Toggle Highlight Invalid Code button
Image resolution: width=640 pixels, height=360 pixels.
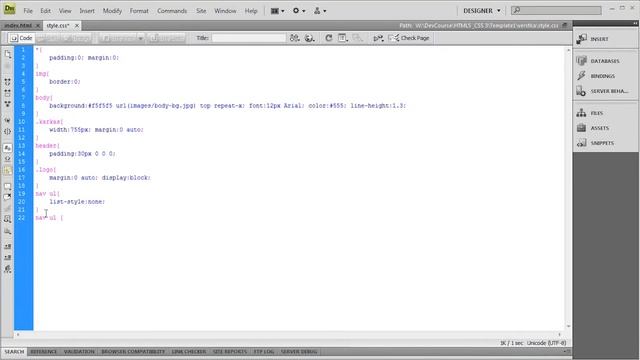(7, 159)
